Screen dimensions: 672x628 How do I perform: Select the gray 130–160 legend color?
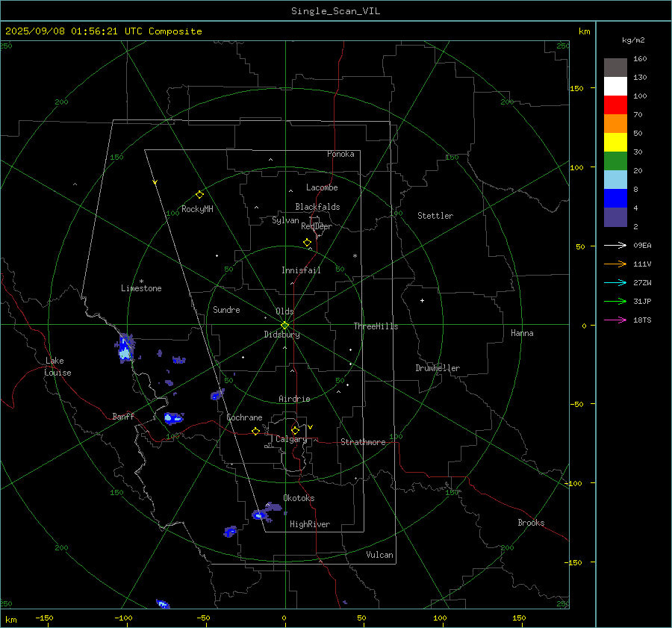coord(615,68)
